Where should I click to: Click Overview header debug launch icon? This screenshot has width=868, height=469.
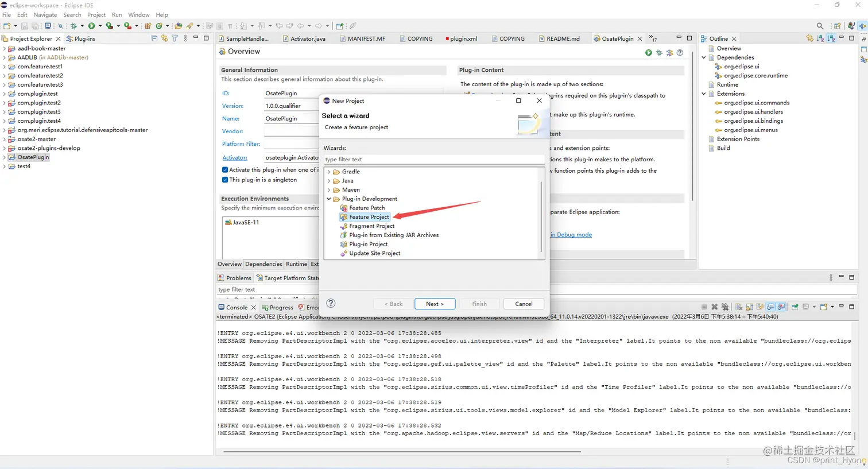[x=659, y=52]
